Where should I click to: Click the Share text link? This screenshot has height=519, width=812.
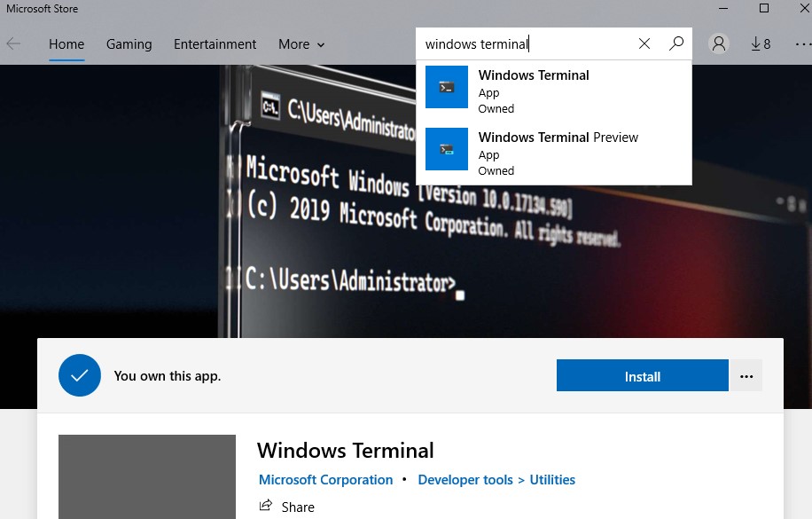[x=298, y=507]
